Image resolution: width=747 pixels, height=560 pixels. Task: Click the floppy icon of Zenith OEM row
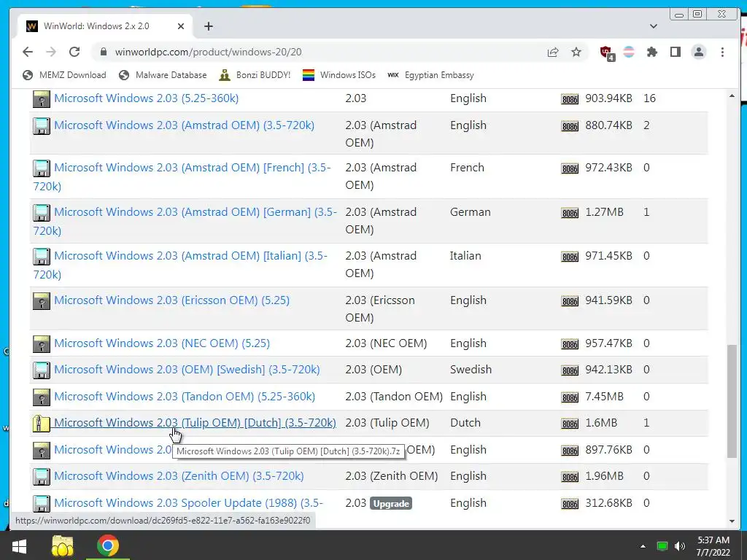coord(42,477)
